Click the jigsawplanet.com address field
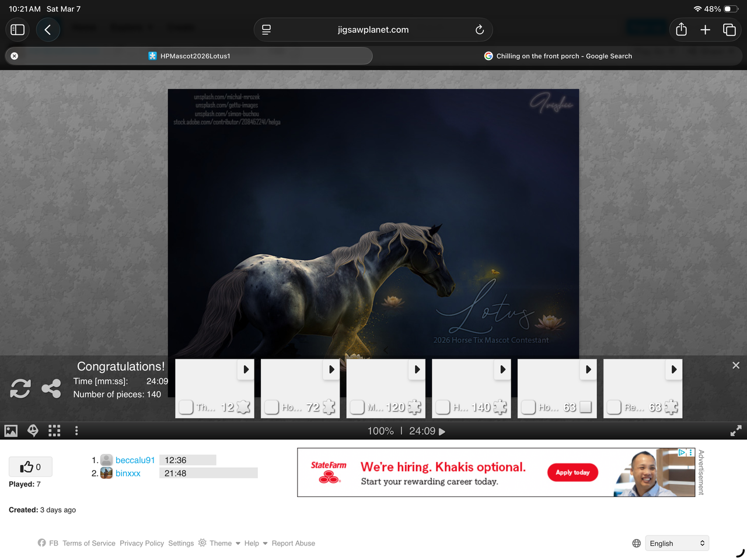 pyautogui.click(x=373, y=30)
